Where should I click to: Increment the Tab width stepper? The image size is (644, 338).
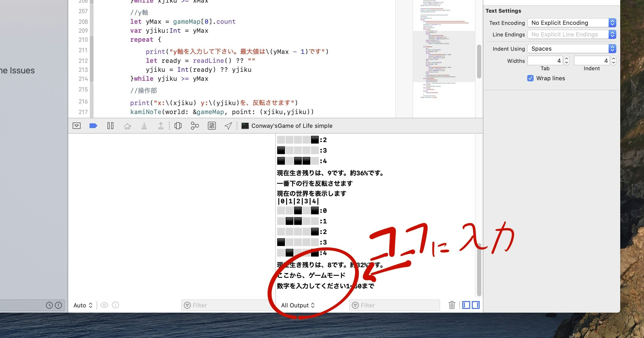pos(566,59)
